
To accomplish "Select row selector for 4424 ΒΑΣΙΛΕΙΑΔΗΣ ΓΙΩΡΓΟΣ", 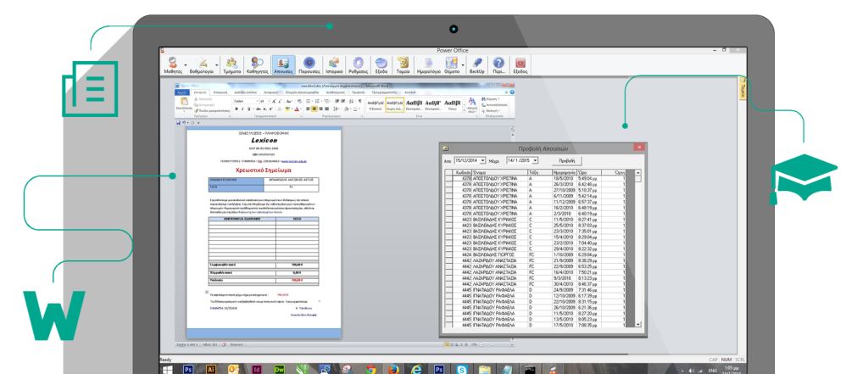I will 449,254.
